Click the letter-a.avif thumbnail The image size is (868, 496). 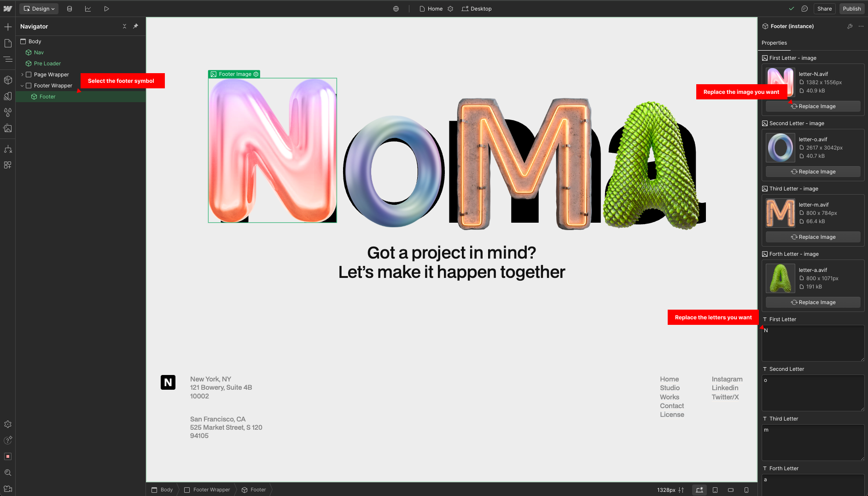780,278
